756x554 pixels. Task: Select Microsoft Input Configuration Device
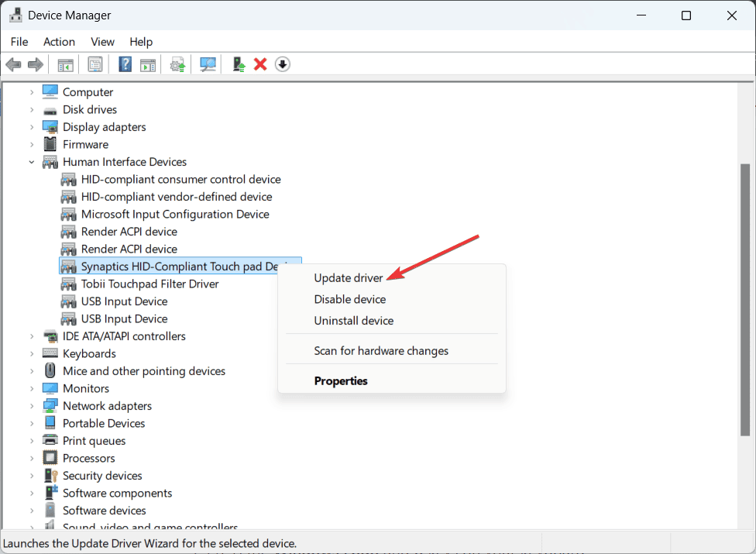pyautogui.click(x=175, y=215)
